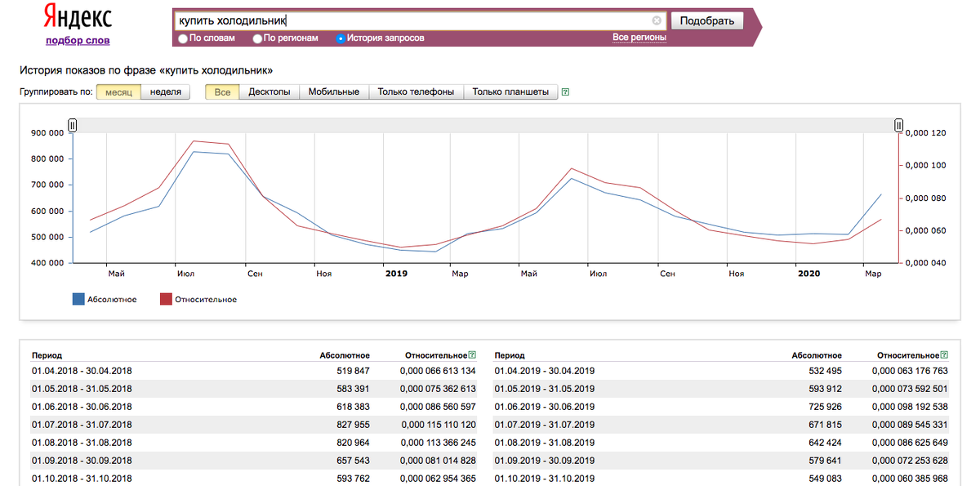
Task: Click the Подобрать button
Action: click(707, 21)
